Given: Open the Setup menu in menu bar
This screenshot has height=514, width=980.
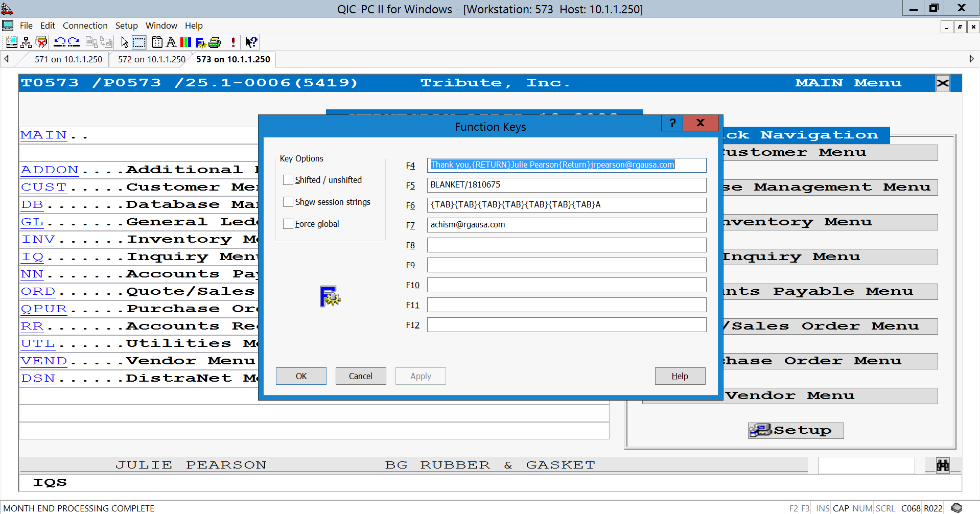Looking at the screenshot, I should 126,26.
